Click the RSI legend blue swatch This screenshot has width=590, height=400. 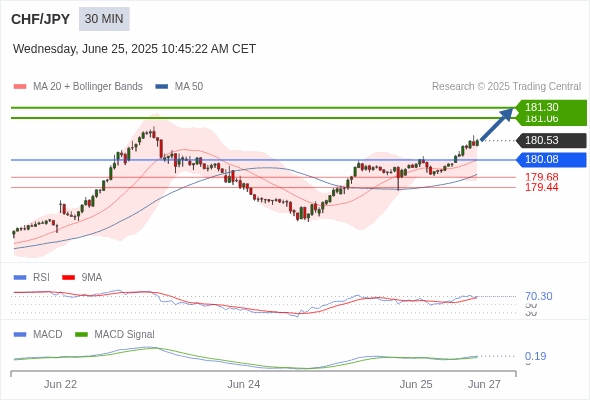(x=20, y=278)
